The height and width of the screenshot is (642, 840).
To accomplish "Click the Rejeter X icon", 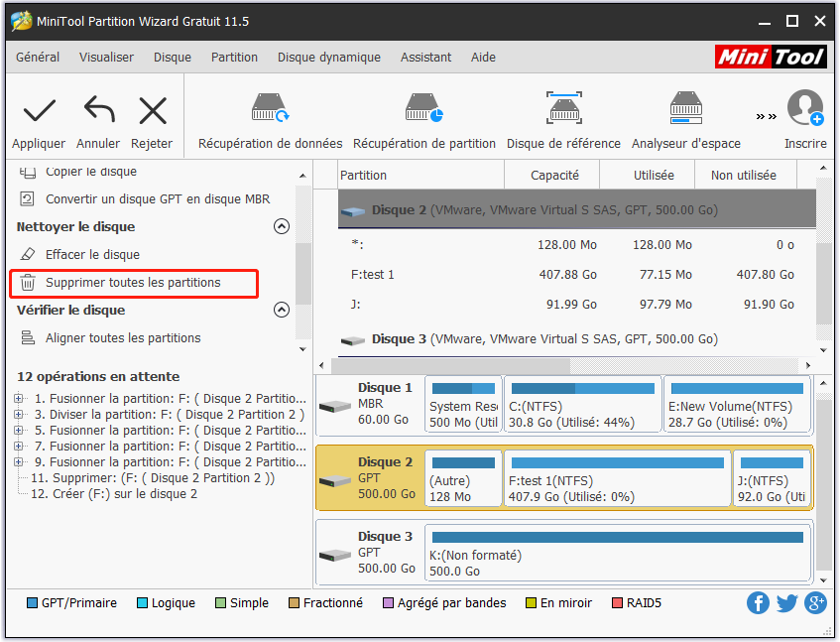I will 153,110.
